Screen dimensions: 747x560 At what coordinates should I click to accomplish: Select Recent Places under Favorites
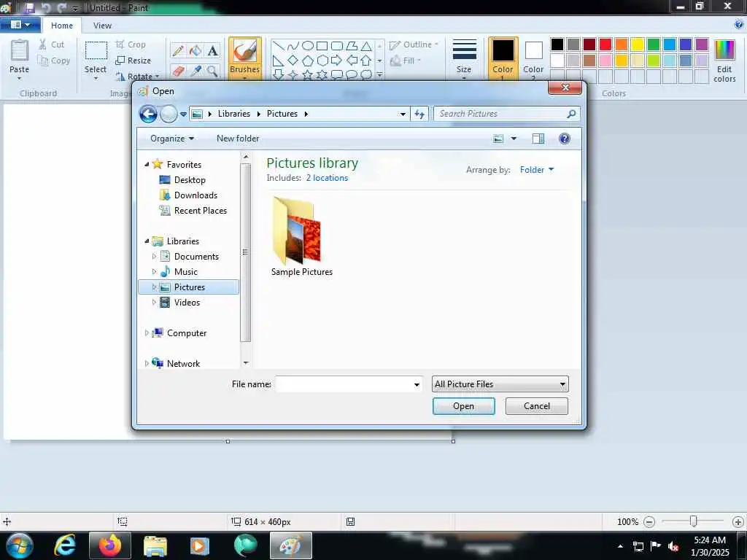[200, 211]
